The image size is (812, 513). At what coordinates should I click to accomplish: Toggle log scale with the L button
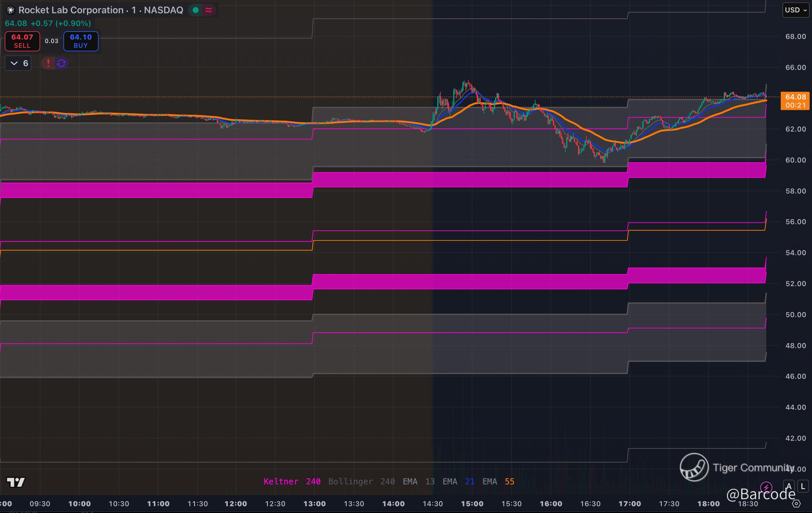[803, 486]
